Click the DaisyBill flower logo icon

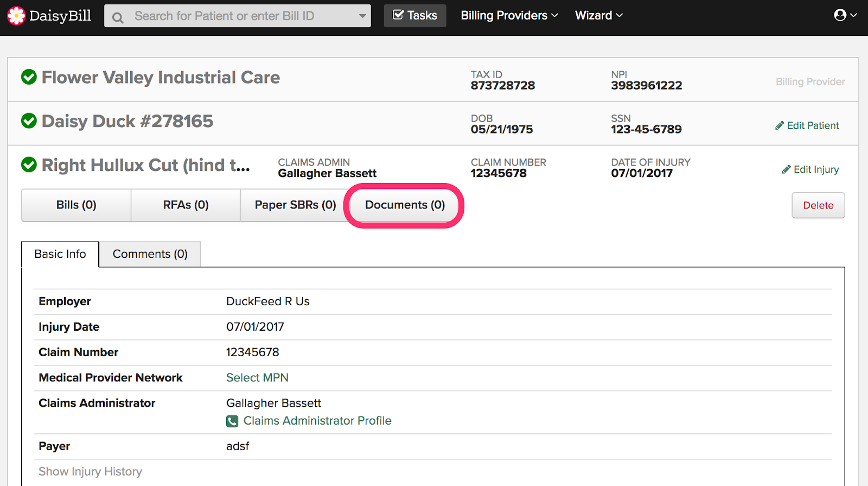coord(16,16)
